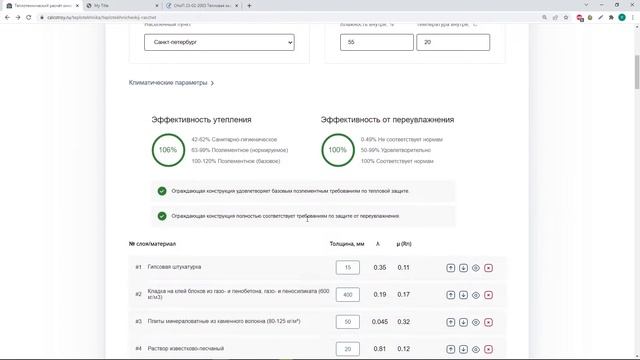Open the olive round extension icon
The image size is (640, 360).
coord(590,18)
